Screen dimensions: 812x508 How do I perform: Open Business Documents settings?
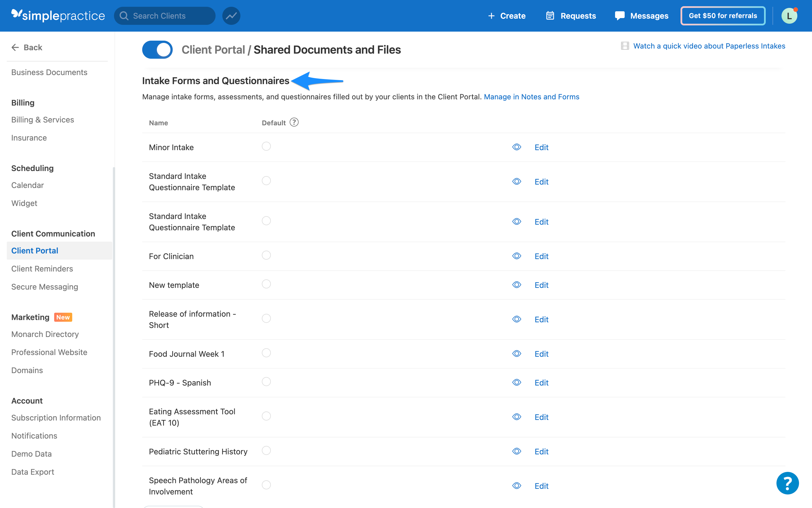point(49,72)
